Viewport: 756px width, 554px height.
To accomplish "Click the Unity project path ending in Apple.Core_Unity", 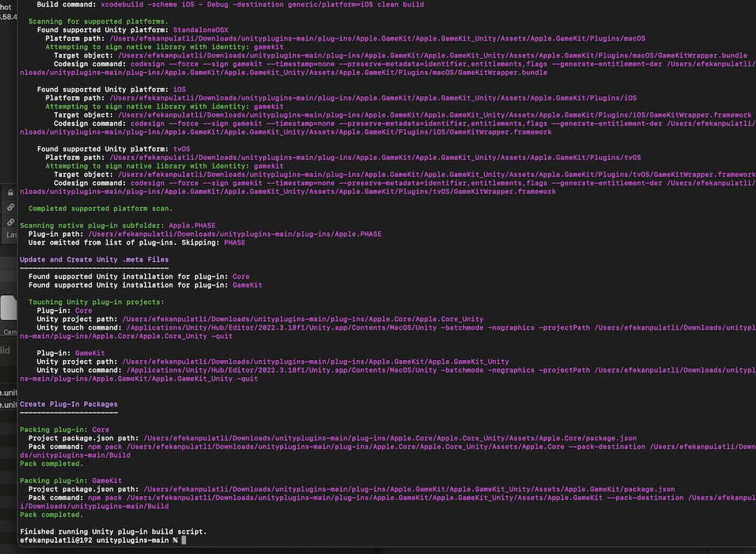I will pos(303,319).
